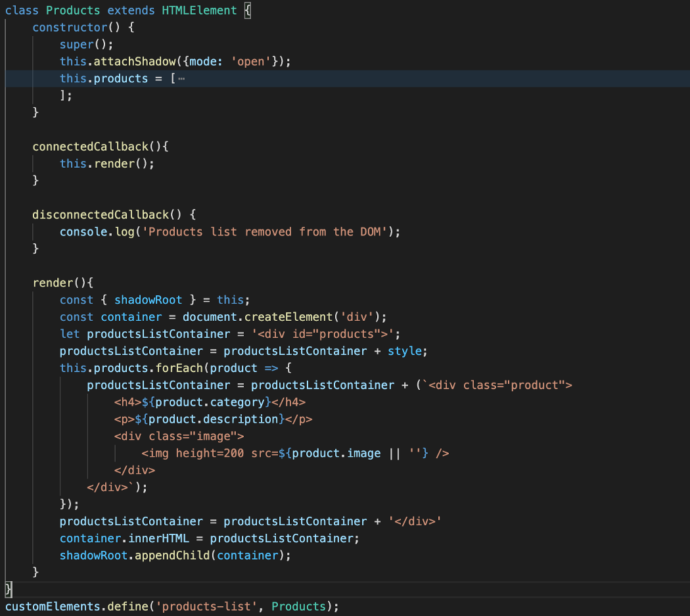Screen dimensions: 690x616
Task: Click the 'render(){' method definition
Action: pyautogui.click(x=63, y=283)
